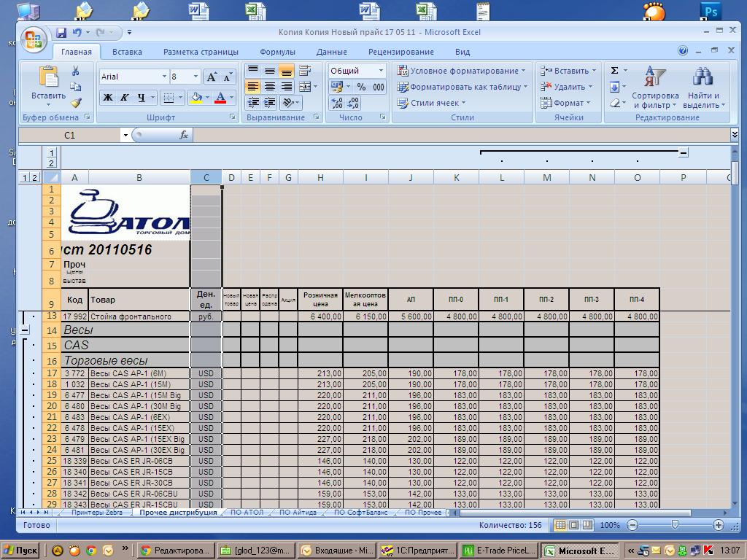This screenshot has height=560, width=747.
Task: Decrease font size with small A
Action: click(x=228, y=76)
